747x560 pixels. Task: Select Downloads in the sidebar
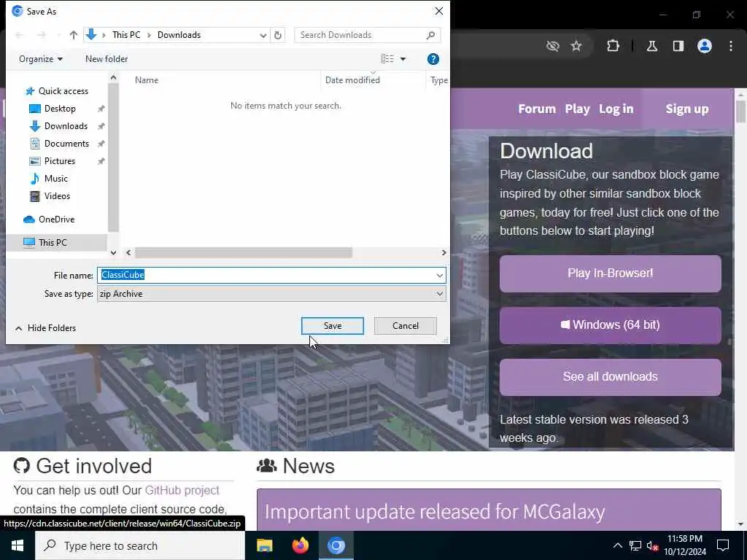click(x=66, y=126)
